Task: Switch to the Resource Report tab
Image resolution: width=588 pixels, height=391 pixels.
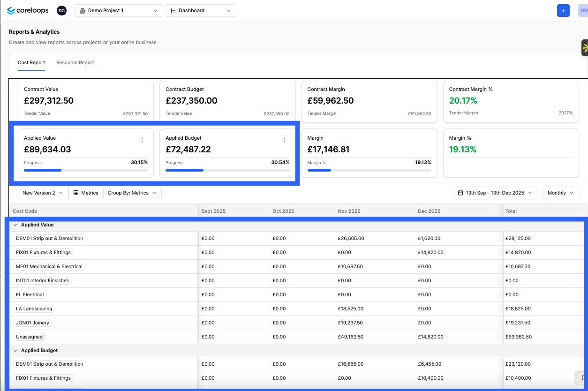Action: pyautogui.click(x=75, y=62)
